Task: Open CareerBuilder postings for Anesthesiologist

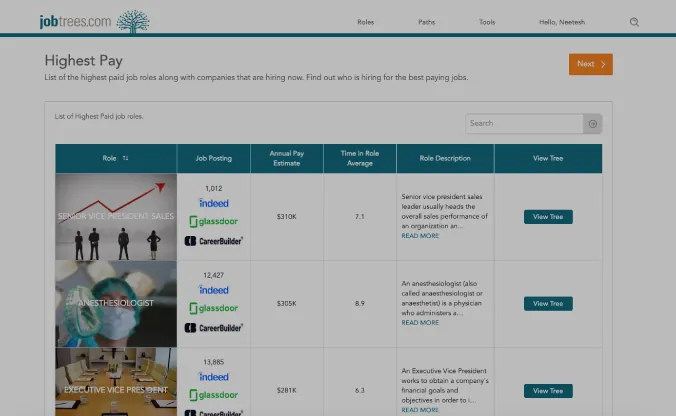Action: [214, 327]
